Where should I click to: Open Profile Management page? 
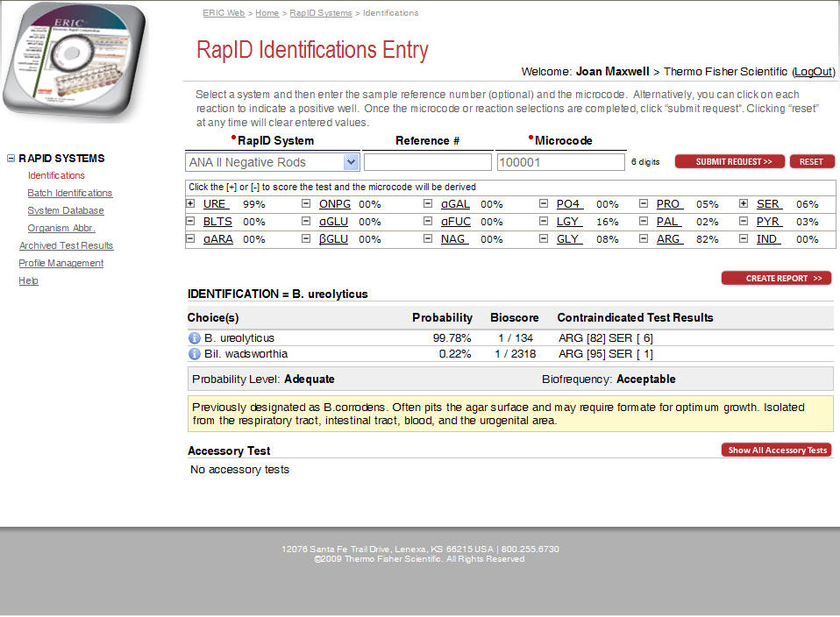click(61, 263)
